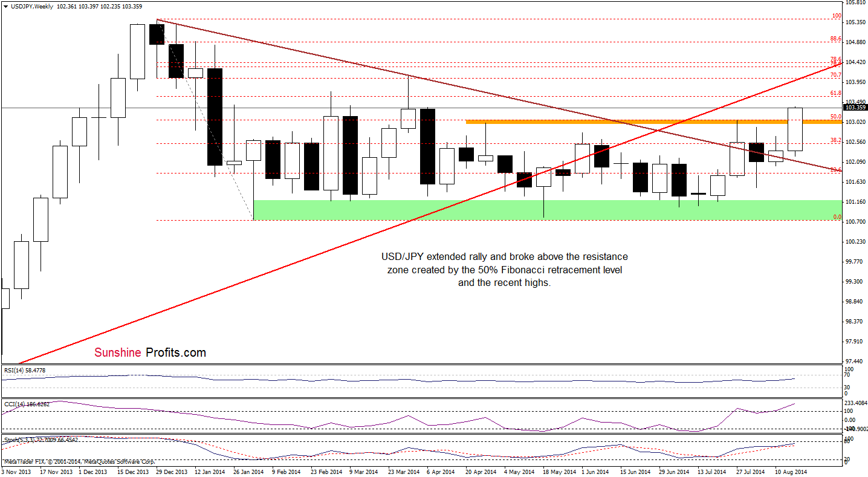The image size is (868, 477).
Task: Click date label 26 Jan 2014
Action: [250, 472]
